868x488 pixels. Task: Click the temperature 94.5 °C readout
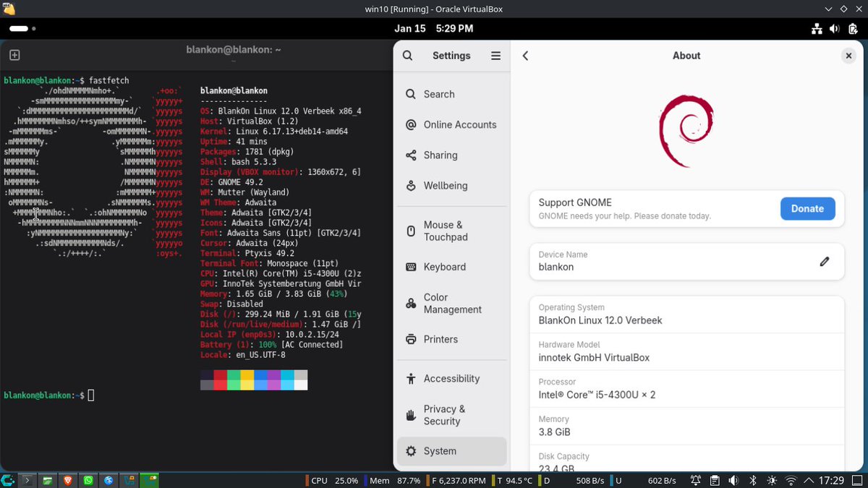[x=513, y=480]
